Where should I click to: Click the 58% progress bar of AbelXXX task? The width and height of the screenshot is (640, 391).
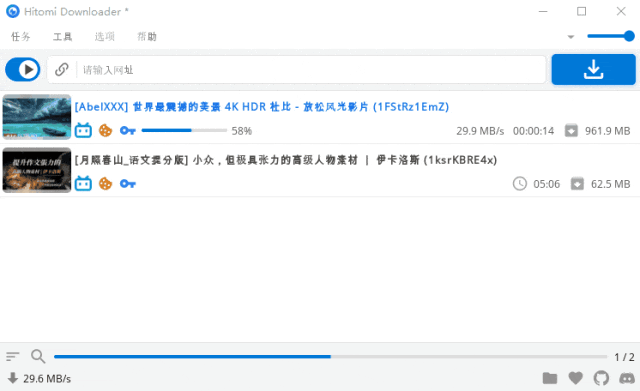pyautogui.click(x=184, y=131)
